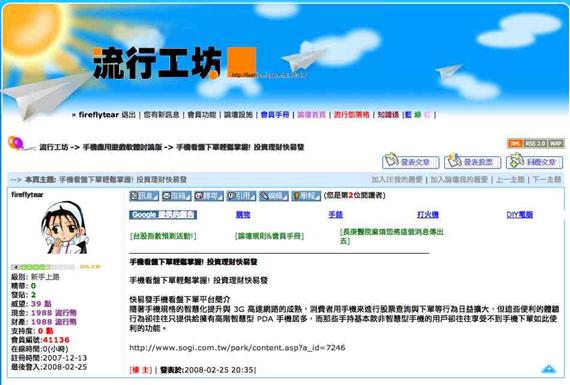Click the 發表投票 new poll button
This screenshot has width=570, height=385.
pos(473,161)
